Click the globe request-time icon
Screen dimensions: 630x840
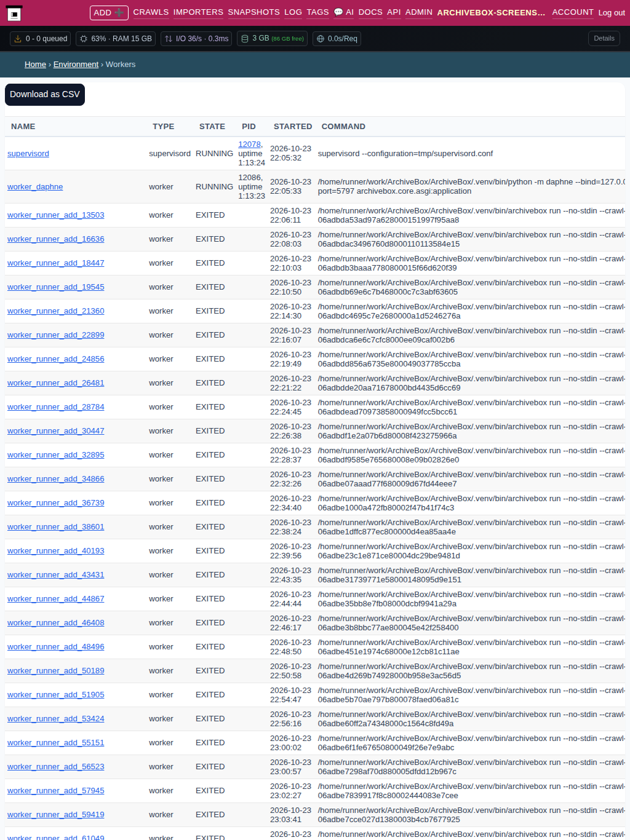[321, 39]
